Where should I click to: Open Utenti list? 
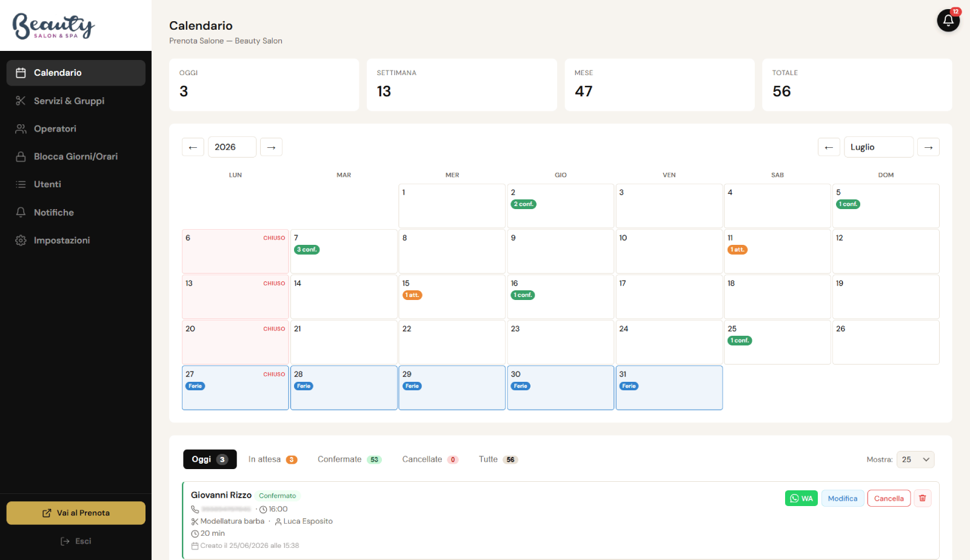[x=76, y=184]
